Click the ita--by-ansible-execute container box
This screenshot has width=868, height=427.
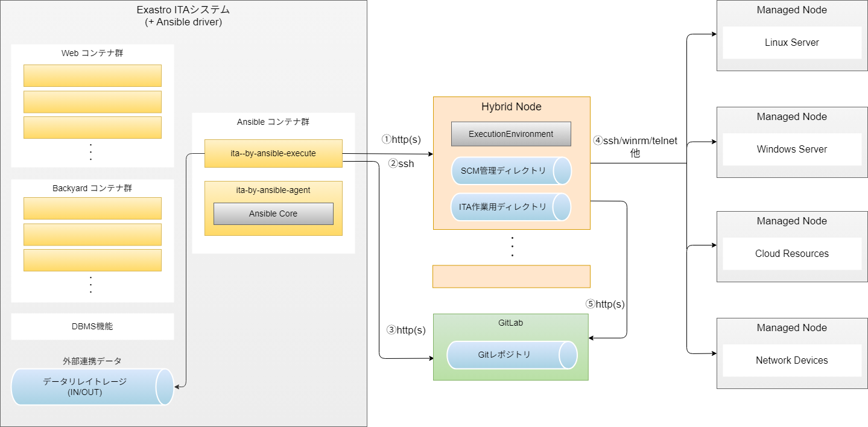coord(273,153)
